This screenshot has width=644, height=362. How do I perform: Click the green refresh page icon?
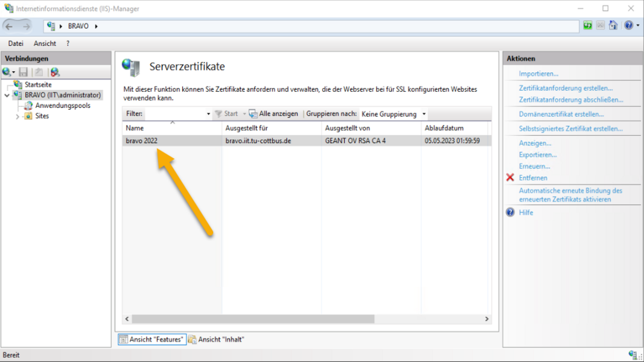click(x=587, y=26)
